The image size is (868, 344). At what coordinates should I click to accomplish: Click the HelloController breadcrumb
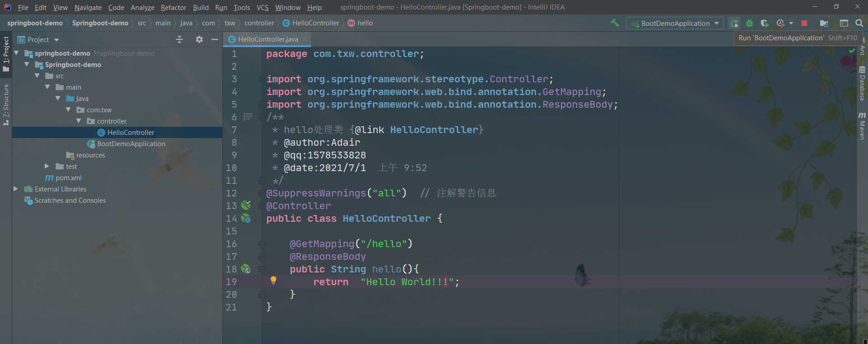coord(311,23)
